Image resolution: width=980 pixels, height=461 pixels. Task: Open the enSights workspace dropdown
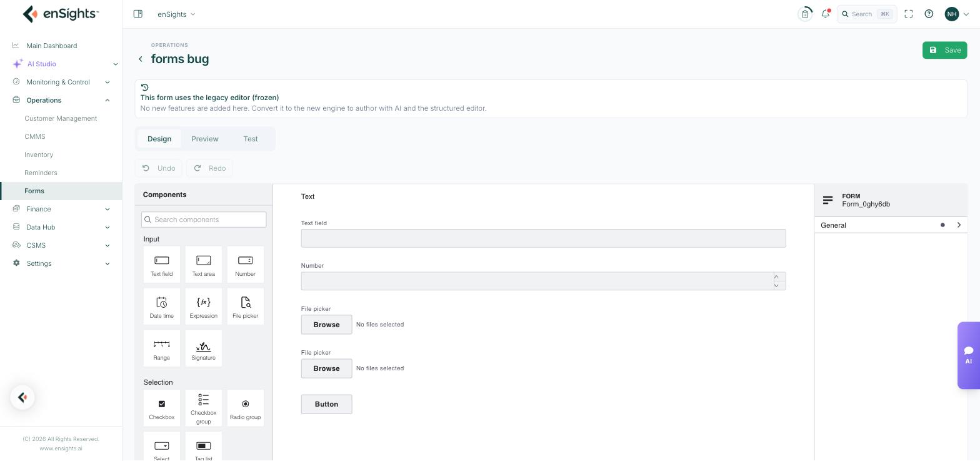click(x=176, y=14)
